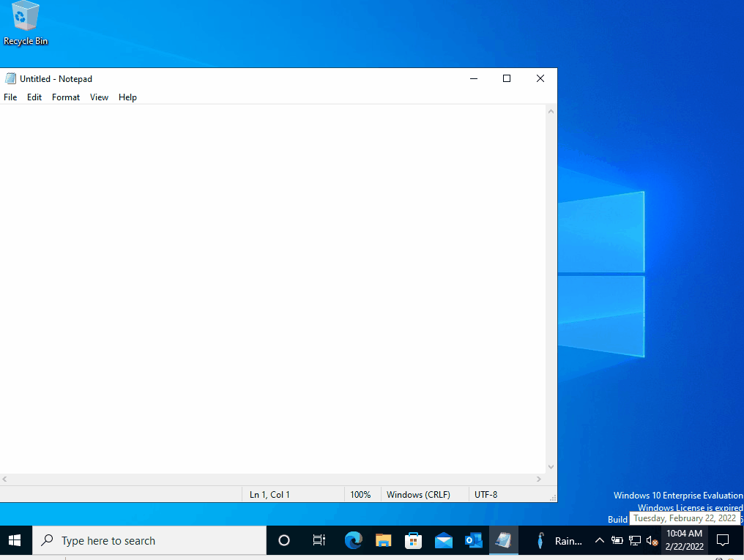744x560 pixels.
Task: Close the Untitled Notepad window
Action: (540, 79)
